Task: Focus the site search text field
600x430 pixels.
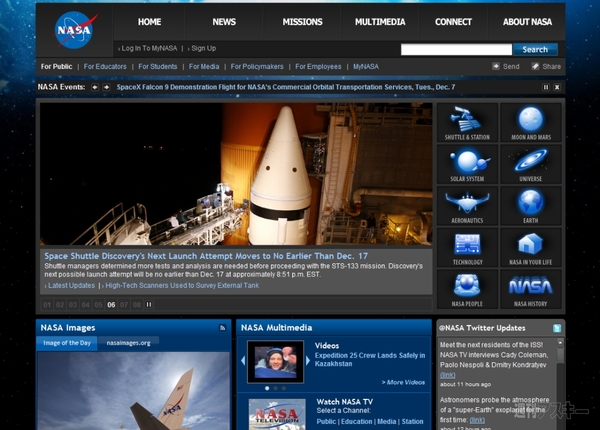Action: click(456, 49)
